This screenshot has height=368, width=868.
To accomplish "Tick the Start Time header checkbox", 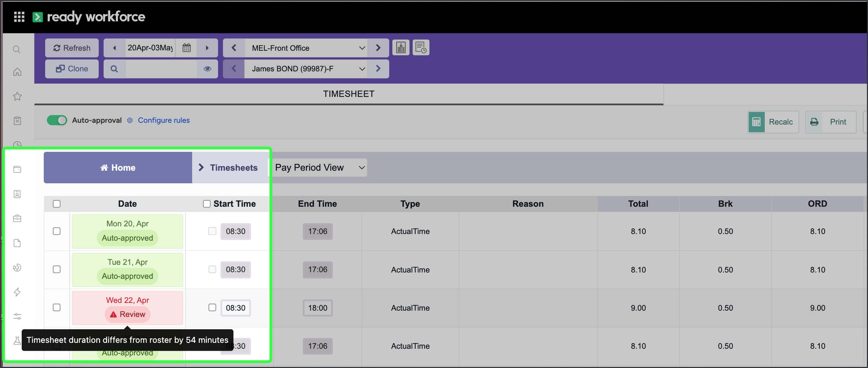I will point(206,204).
